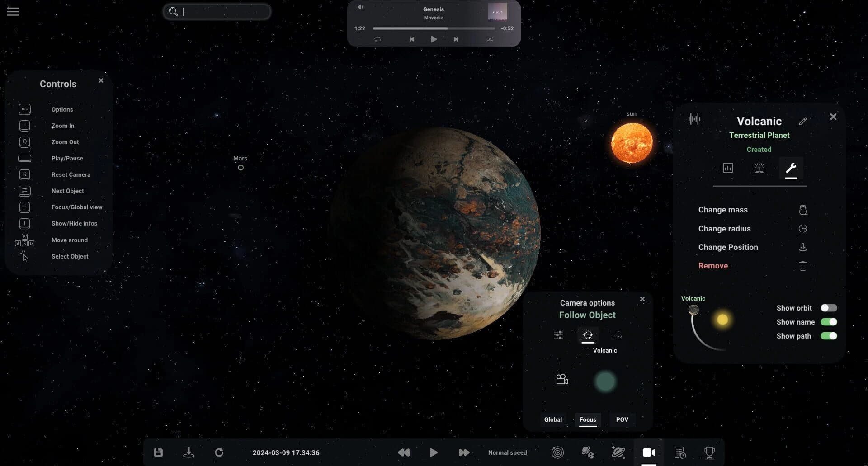Open the Normal speed selector

click(507, 452)
